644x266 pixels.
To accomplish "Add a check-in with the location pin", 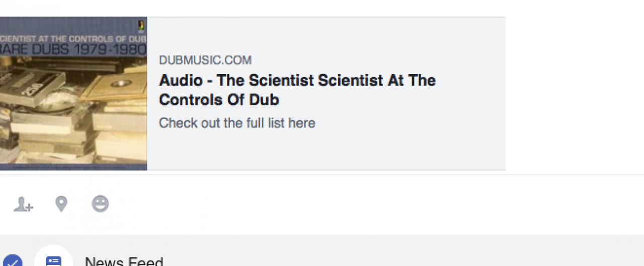I will pos(61,204).
